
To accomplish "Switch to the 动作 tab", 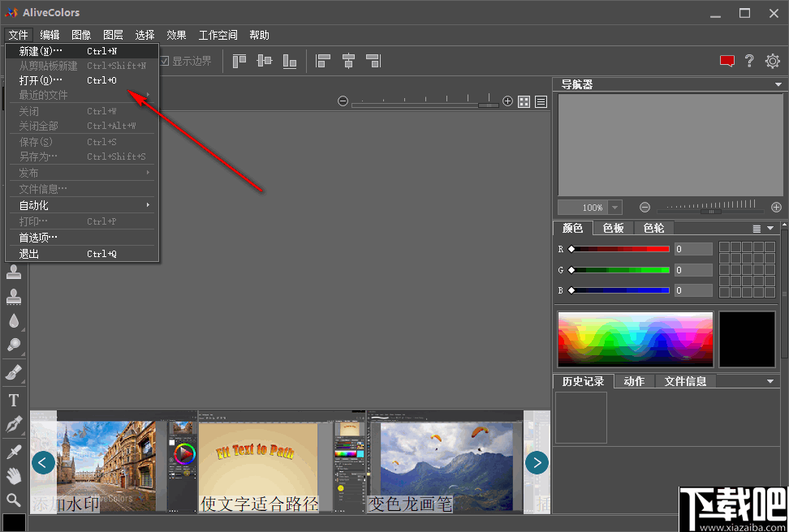I will (634, 382).
